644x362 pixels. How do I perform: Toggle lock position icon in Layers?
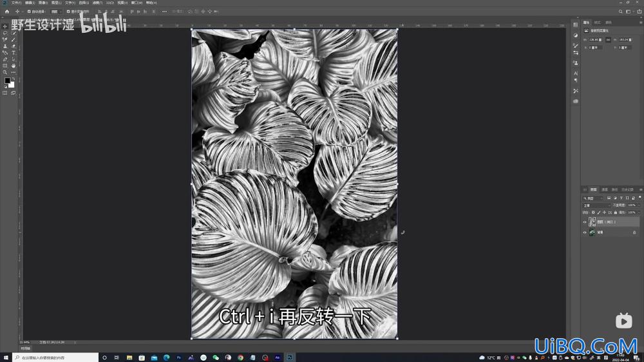click(x=604, y=213)
